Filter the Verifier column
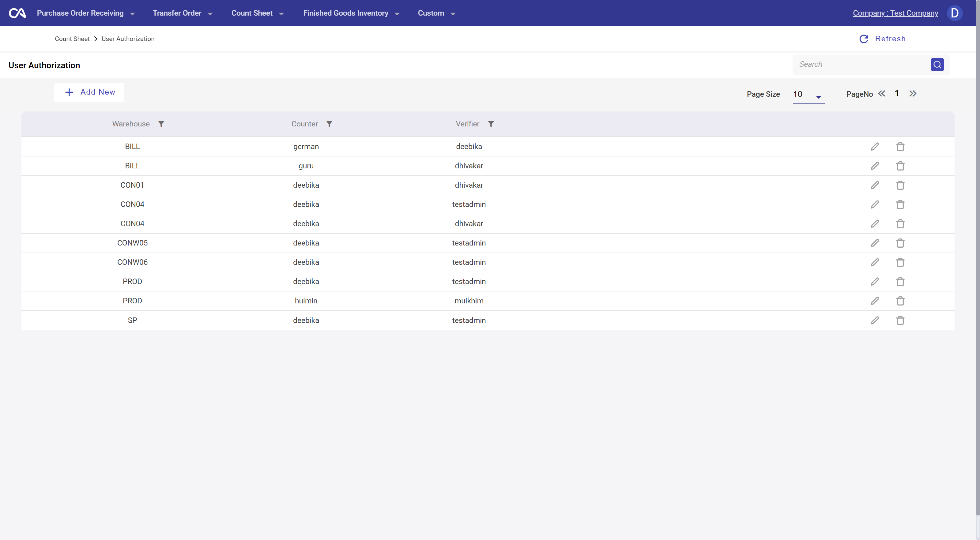The width and height of the screenshot is (980, 540). (491, 124)
